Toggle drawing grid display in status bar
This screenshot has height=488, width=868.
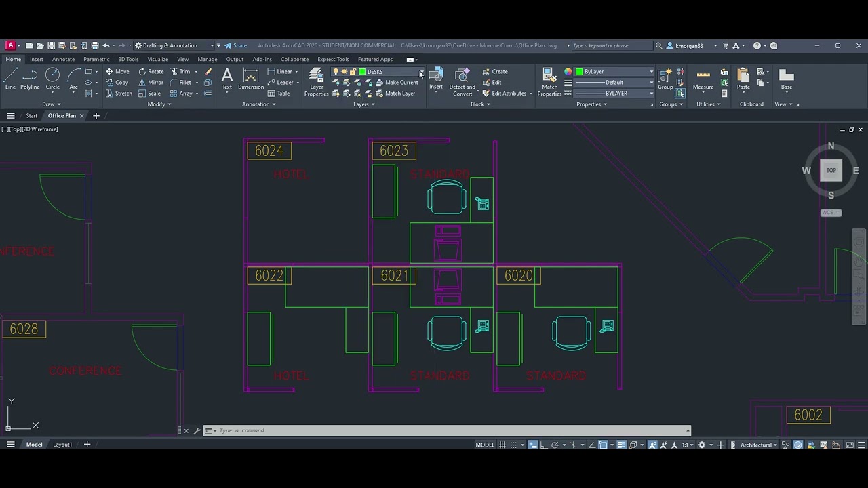pyautogui.click(x=502, y=445)
